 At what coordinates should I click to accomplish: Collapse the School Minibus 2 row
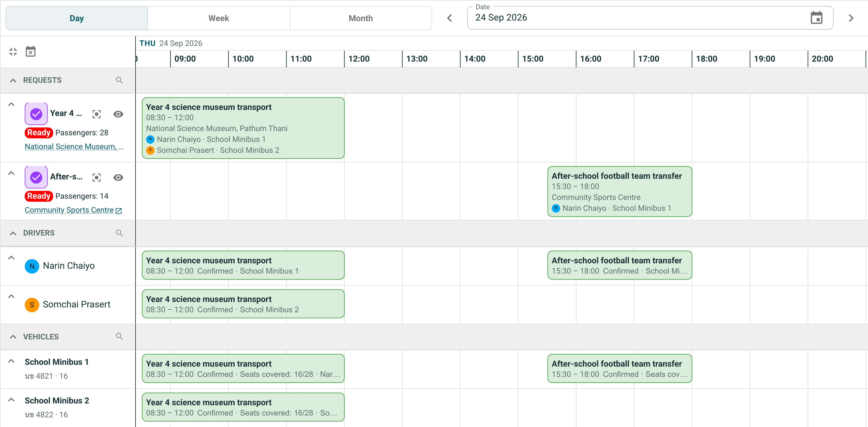coord(11,400)
